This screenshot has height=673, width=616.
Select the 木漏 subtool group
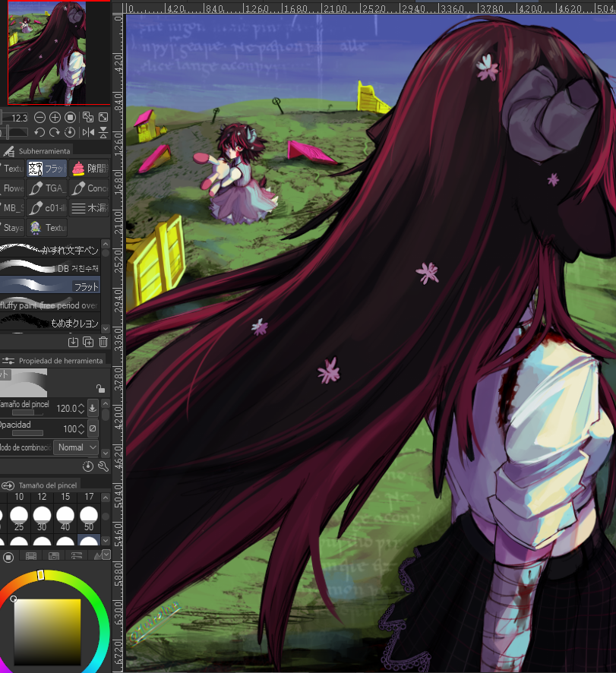pos(90,208)
